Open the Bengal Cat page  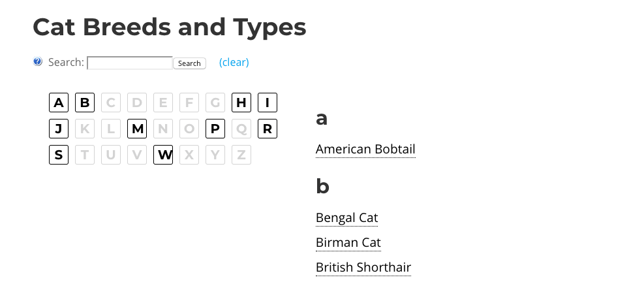coord(346,217)
